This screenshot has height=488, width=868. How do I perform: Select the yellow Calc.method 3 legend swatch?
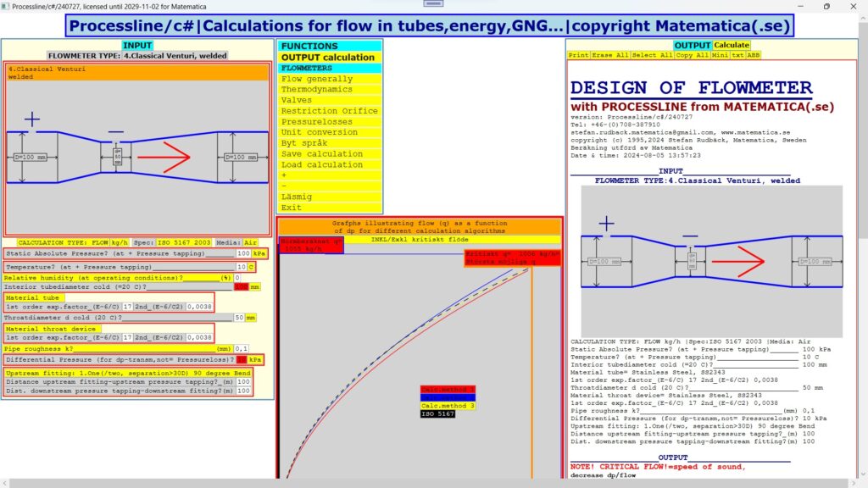tap(448, 406)
